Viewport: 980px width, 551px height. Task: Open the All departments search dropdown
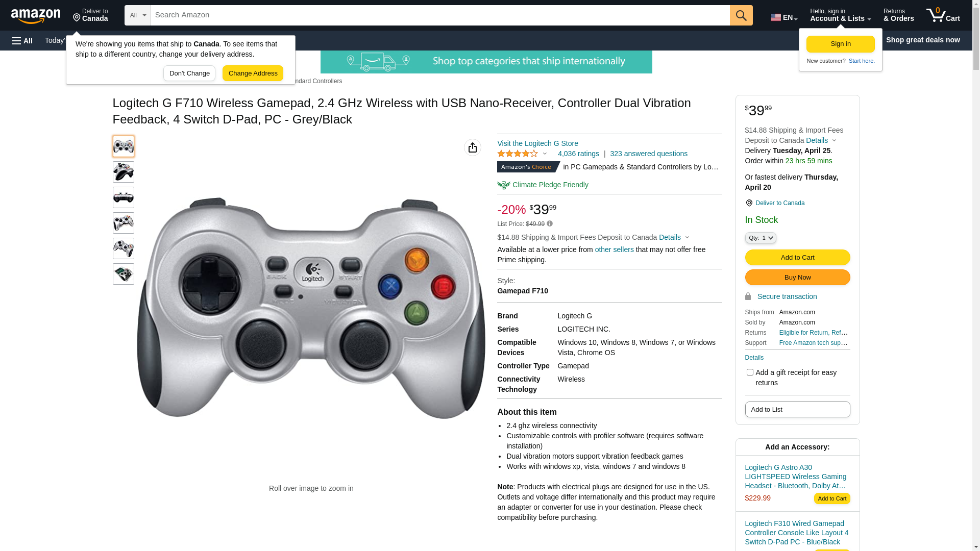(x=138, y=15)
